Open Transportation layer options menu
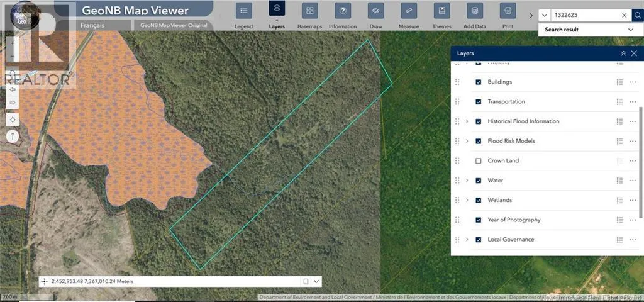 633,102
